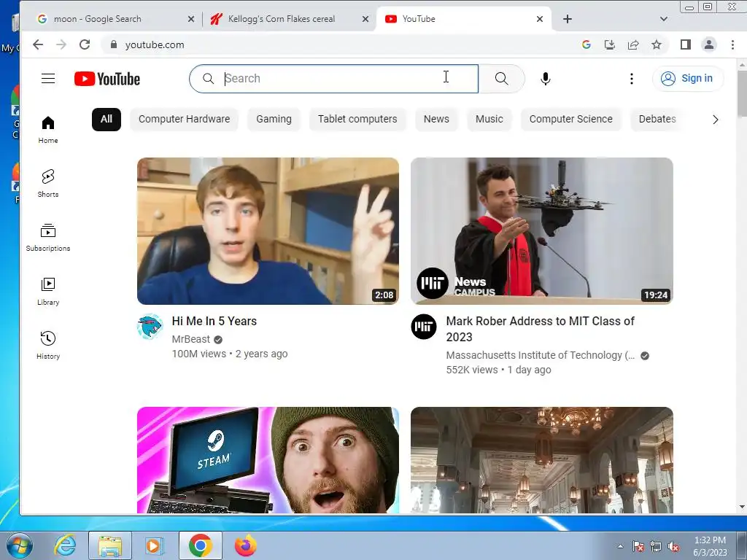The height and width of the screenshot is (560, 747).
Task: Expand the tab search dropdown arrow
Action: 664,19
